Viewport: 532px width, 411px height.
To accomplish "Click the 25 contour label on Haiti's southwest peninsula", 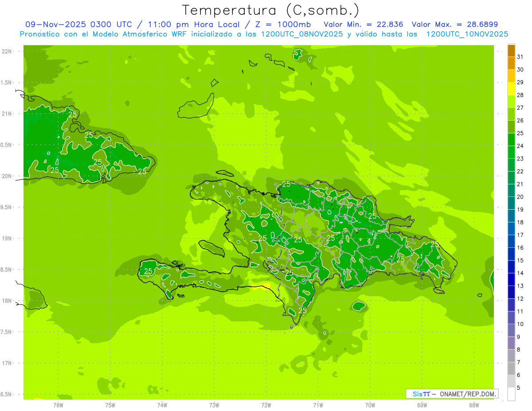I will [148, 271].
